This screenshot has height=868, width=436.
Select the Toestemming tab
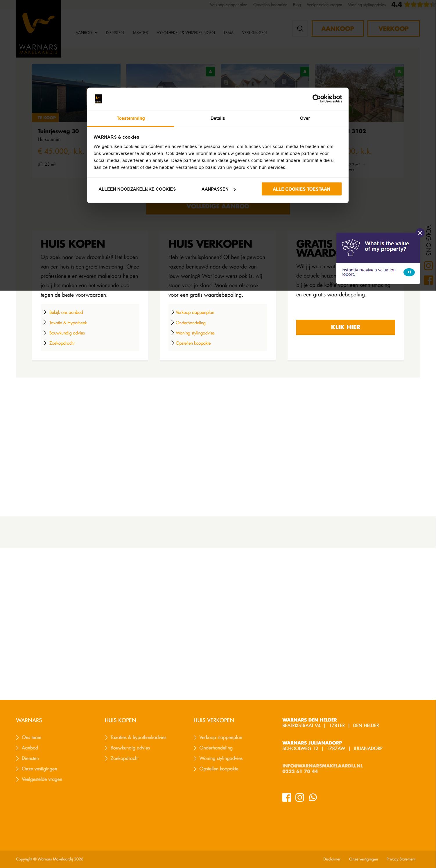click(x=131, y=118)
